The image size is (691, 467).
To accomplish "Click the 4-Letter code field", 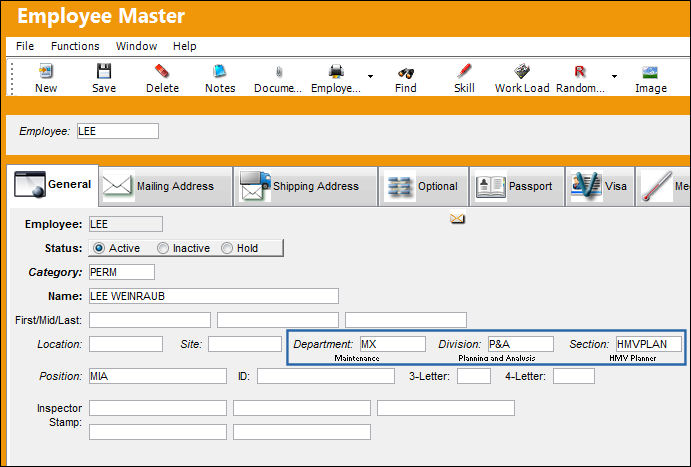I will click(x=574, y=376).
